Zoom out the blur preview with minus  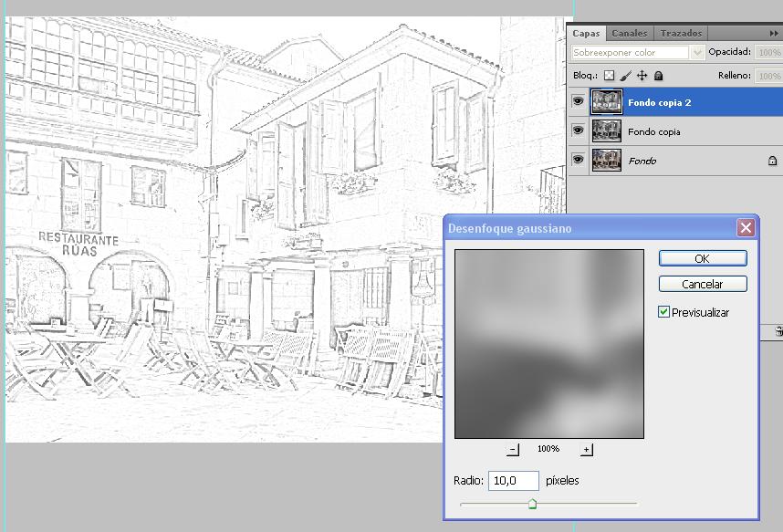coord(513,449)
